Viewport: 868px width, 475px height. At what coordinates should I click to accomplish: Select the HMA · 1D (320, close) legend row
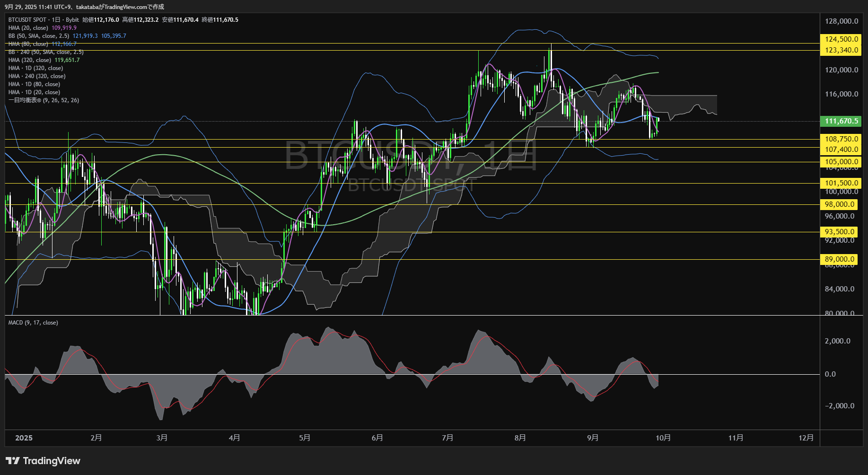(35, 68)
